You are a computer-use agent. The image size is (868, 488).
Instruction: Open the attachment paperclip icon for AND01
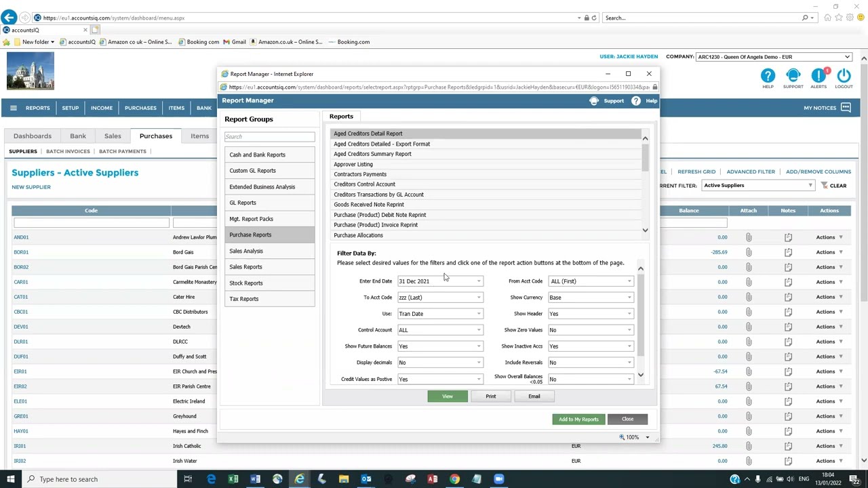(748, 237)
